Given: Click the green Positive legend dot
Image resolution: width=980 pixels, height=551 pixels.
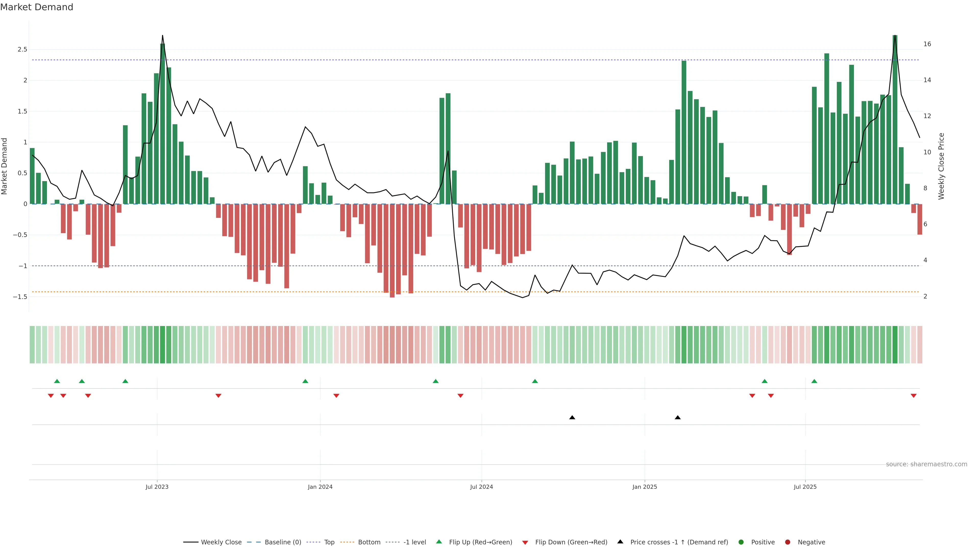Looking at the screenshot, I should [x=741, y=542].
